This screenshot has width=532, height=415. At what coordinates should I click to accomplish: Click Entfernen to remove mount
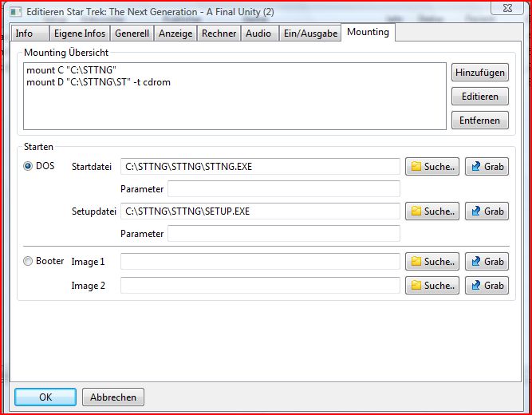point(479,121)
